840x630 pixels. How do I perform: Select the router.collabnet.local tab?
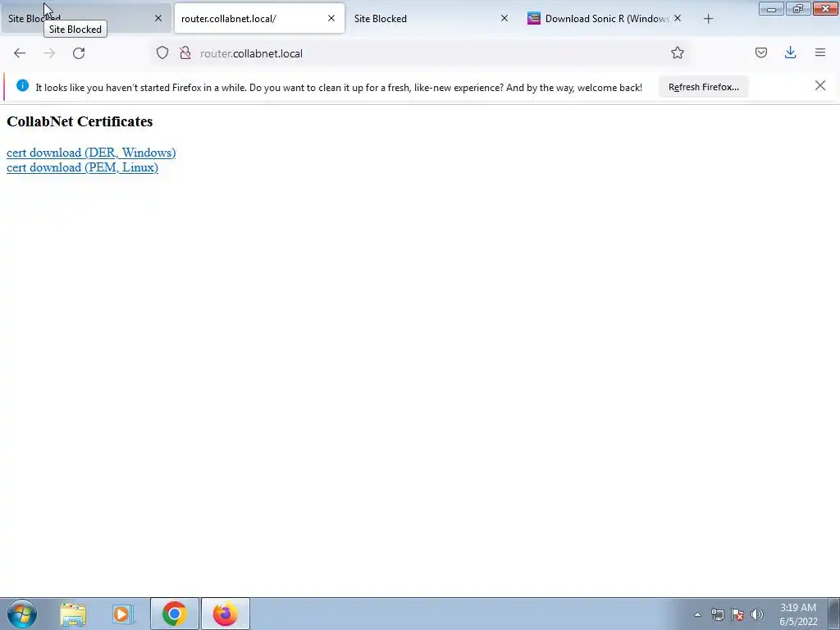(259, 18)
